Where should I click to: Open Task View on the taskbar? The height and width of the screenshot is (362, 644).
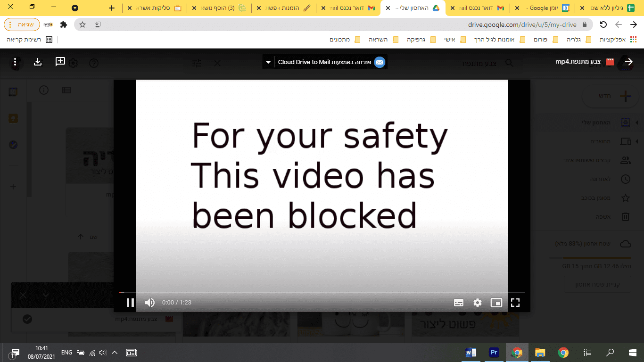coord(587,352)
